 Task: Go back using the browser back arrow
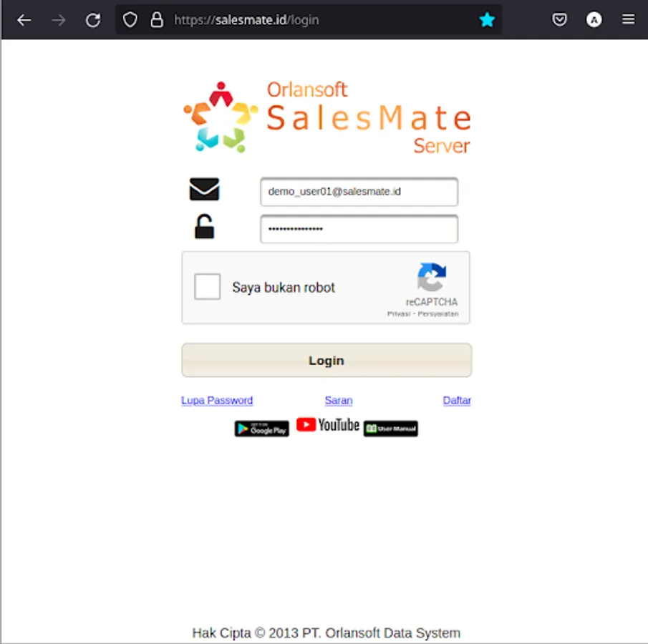point(24,20)
